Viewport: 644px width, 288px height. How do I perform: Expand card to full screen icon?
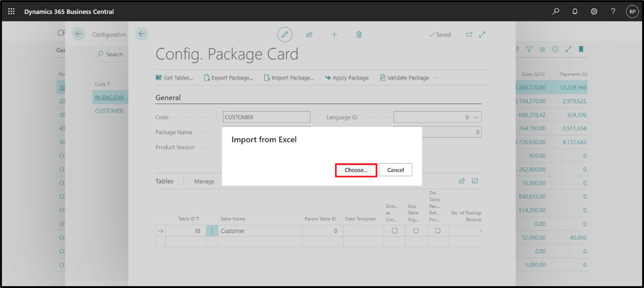(482, 34)
